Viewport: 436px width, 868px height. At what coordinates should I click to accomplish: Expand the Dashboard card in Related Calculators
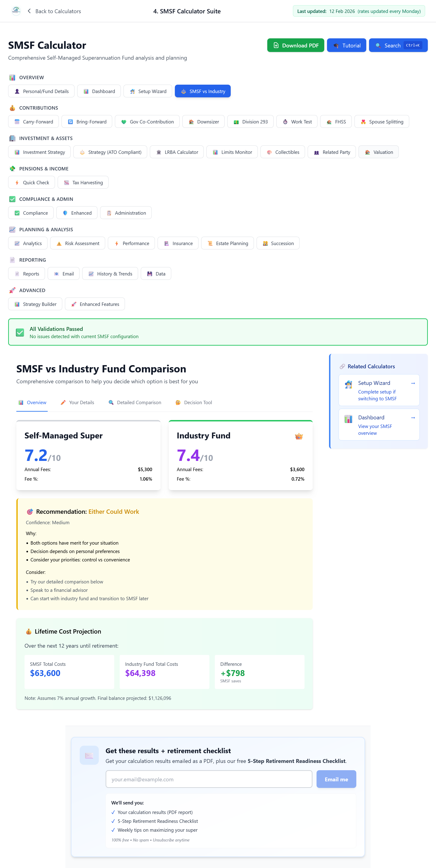coord(378,425)
